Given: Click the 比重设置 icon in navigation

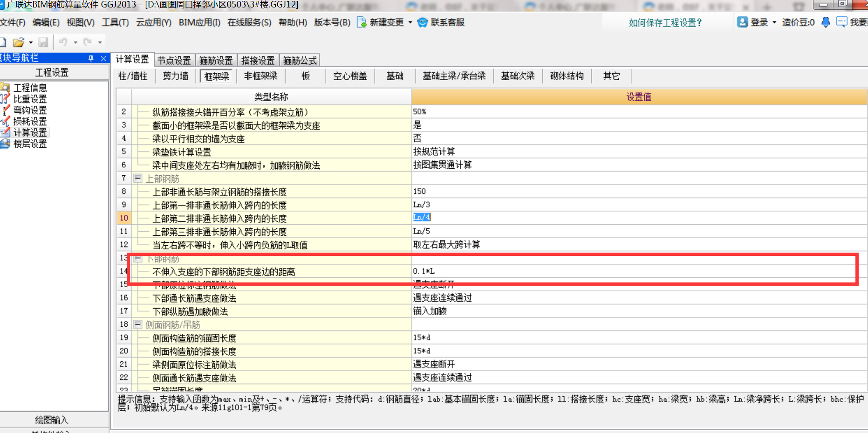Looking at the screenshot, I should [5, 98].
